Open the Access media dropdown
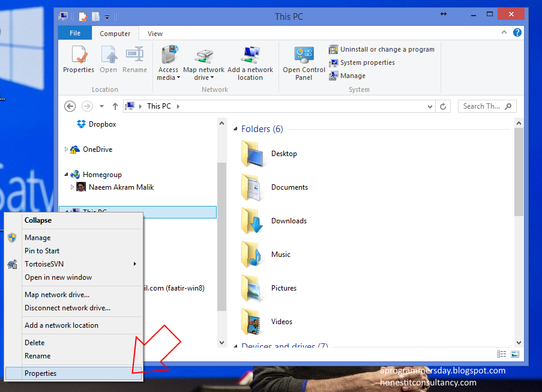The height and width of the screenshot is (392, 542). (168, 63)
